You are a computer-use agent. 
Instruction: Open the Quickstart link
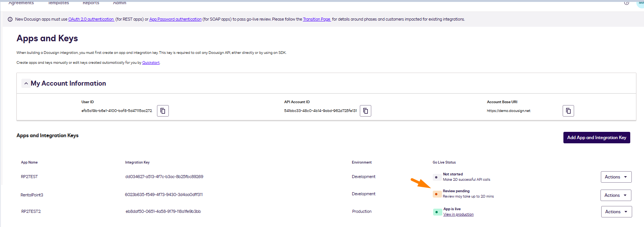click(151, 63)
